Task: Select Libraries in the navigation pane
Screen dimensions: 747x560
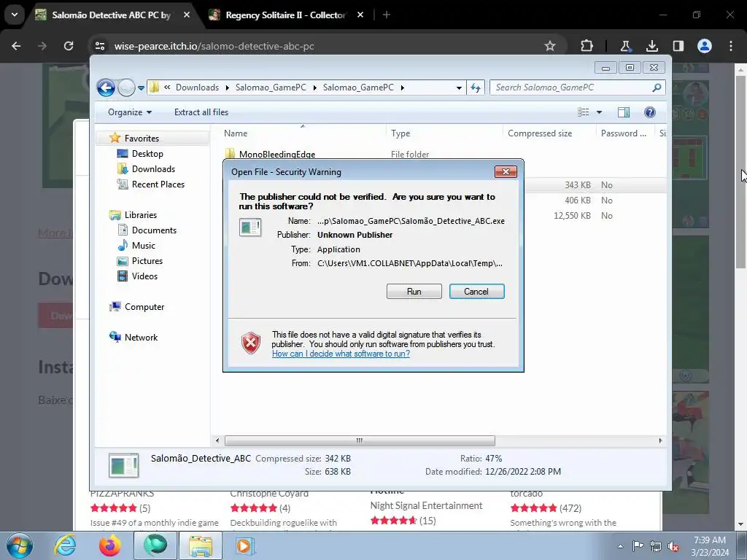Action: click(141, 215)
